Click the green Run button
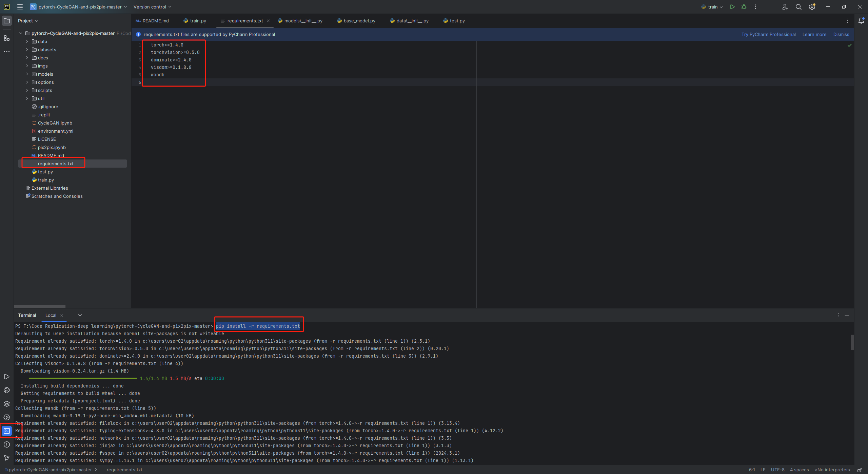 732,7
